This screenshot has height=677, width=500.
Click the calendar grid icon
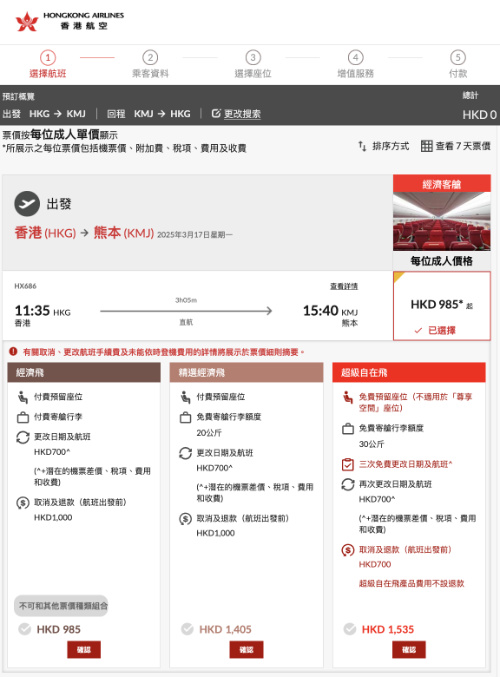[427, 146]
